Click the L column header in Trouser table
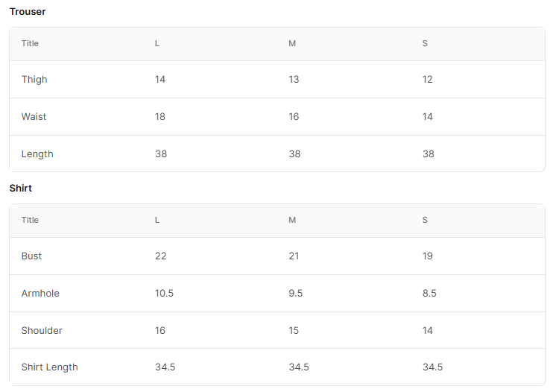This screenshot has width=553, height=392. point(157,43)
